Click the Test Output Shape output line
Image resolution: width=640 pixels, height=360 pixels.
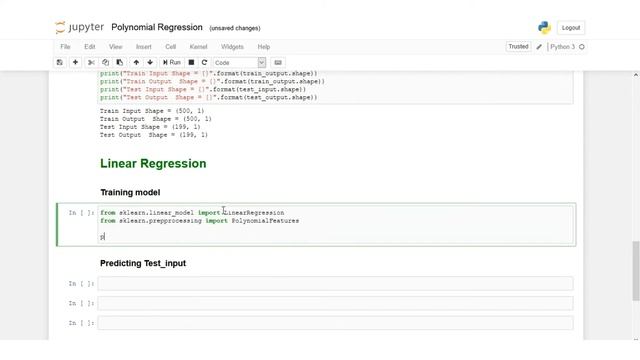coord(154,135)
